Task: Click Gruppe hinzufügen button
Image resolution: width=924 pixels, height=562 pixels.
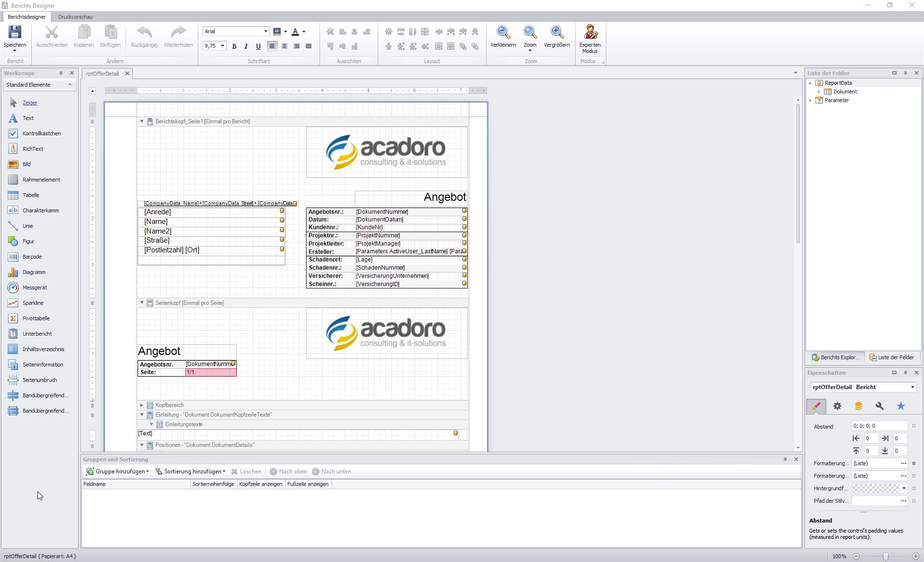Action: 117,471
